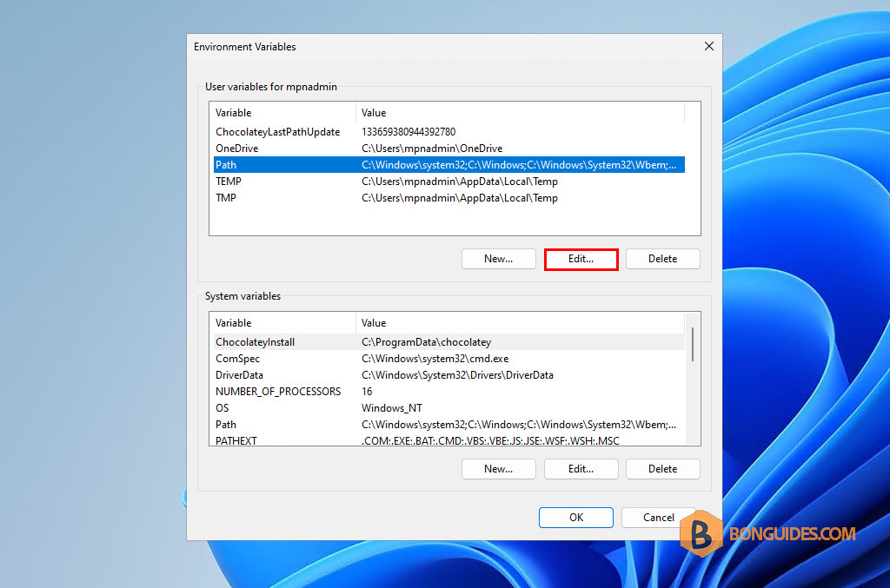This screenshot has width=890, height=588.
Task: Close the Environment Variables dialog
Action: tap(709, 47)
